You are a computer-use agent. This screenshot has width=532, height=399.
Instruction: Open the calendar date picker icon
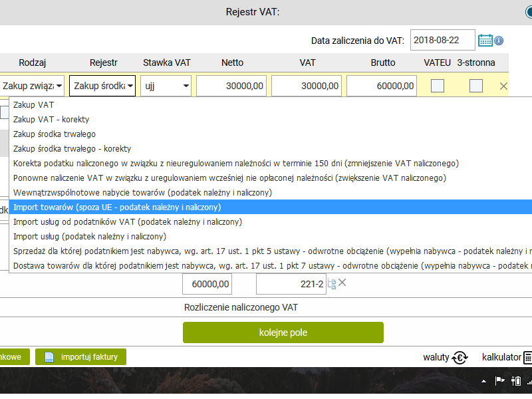pos(485,40)
